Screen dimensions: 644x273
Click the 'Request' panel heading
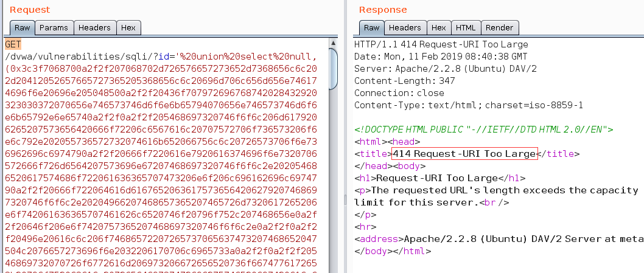pos(30,10)
